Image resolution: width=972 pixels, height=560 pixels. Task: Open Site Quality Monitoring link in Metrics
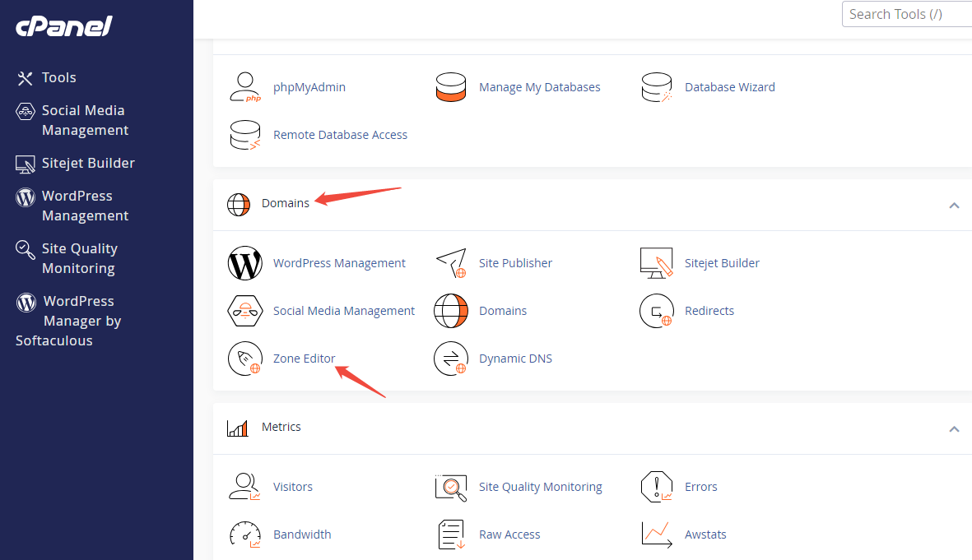tap(540, 487)
